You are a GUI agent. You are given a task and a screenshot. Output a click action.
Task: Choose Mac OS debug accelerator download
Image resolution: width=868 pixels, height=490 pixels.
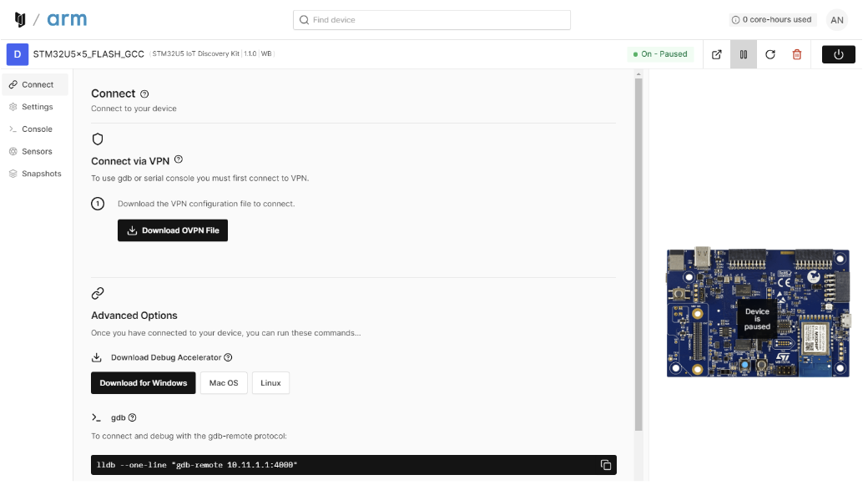tap(224, 383)
